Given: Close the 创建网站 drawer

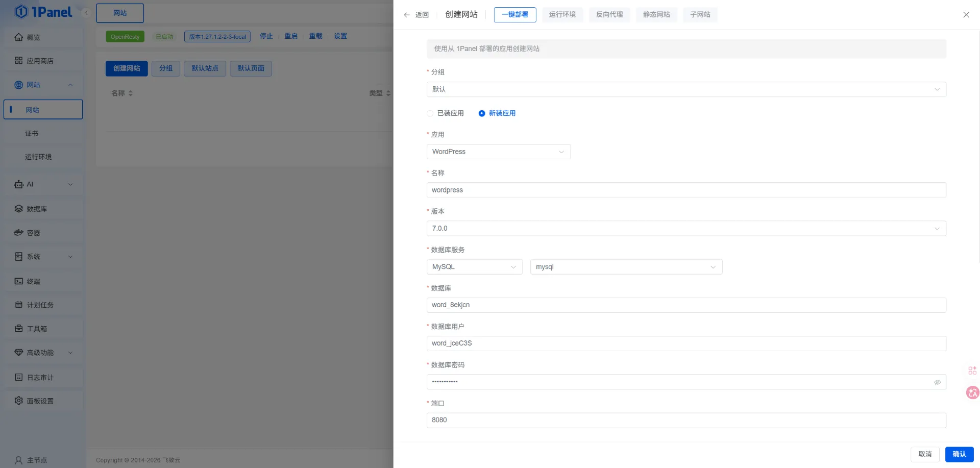Looking at the screenshot, I should pyautogui.click(x=966, y=15).
